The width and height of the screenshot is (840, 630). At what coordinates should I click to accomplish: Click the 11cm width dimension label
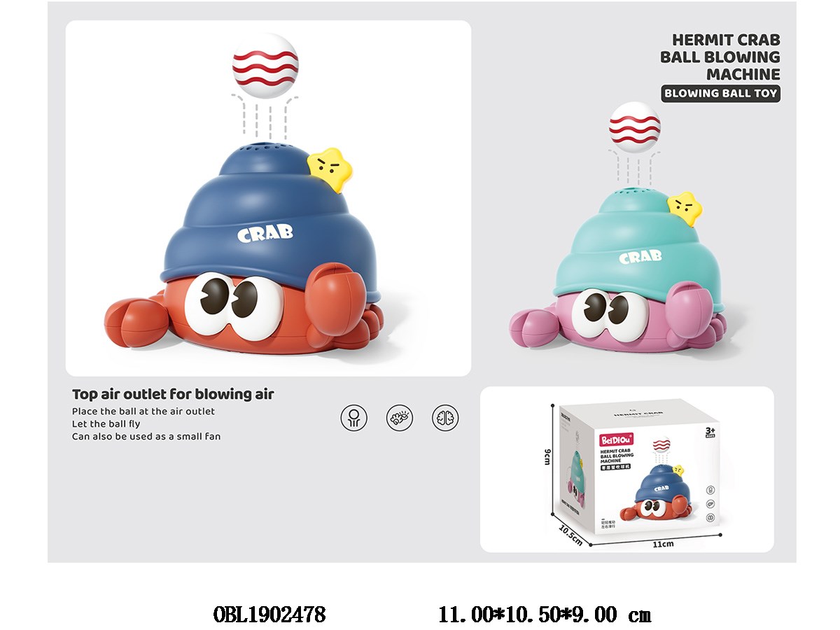point(663,544)
